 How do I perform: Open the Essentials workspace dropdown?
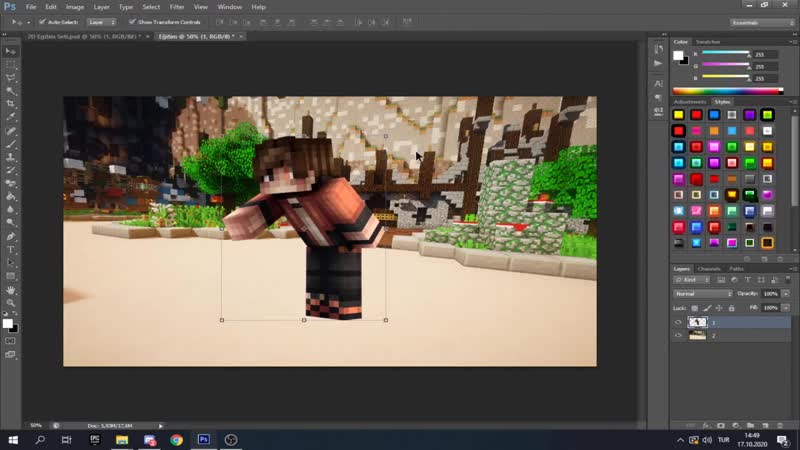(762, 22)
